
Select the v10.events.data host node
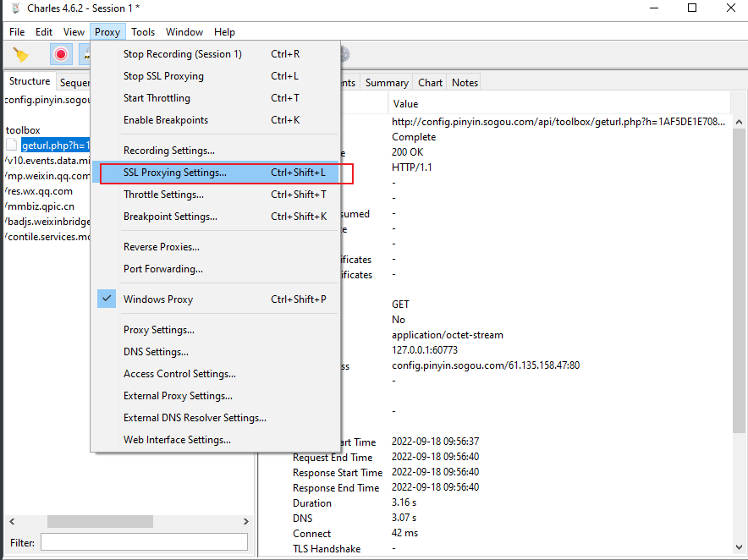tap(48, 160)
